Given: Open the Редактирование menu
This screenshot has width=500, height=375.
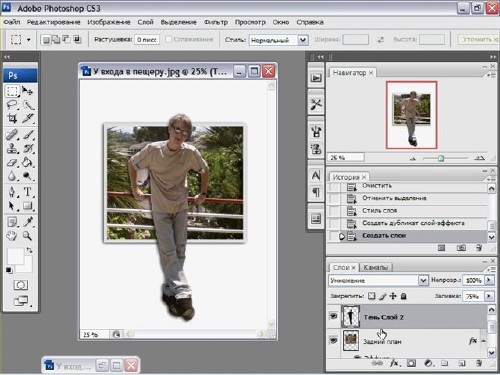Looking at the screenshot, I should pos(54,22).
